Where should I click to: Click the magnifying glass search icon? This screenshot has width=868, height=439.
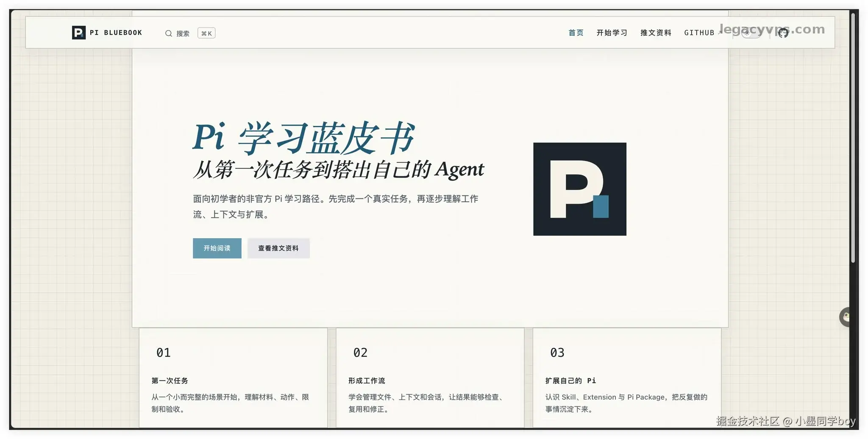pyautogui.click(x=168, y=33)
